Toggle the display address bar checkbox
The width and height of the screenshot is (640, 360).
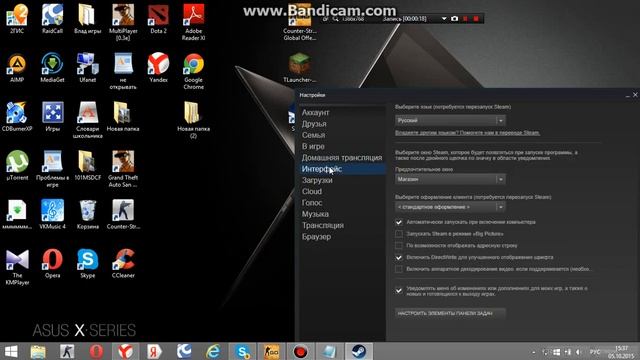pyautogui.click(x=399, y=246)
